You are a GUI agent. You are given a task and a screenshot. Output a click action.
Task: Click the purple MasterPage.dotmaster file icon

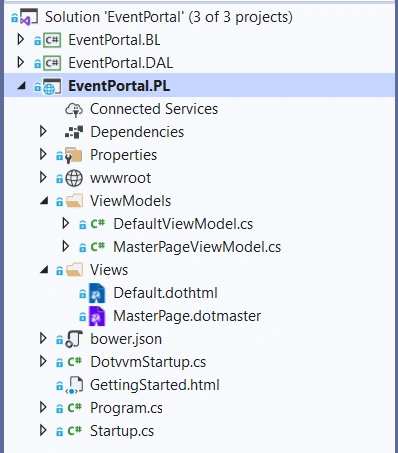point(97,316)
